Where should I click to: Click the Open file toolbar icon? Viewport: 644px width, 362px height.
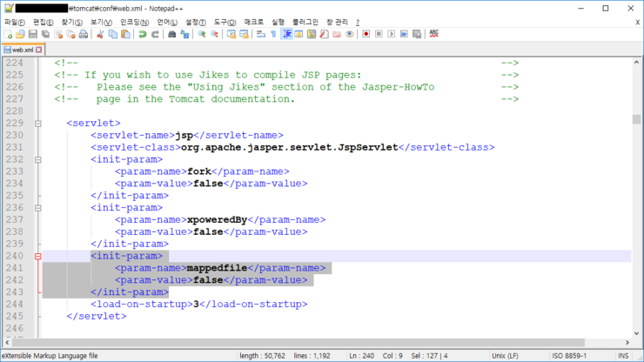point(20,35)
